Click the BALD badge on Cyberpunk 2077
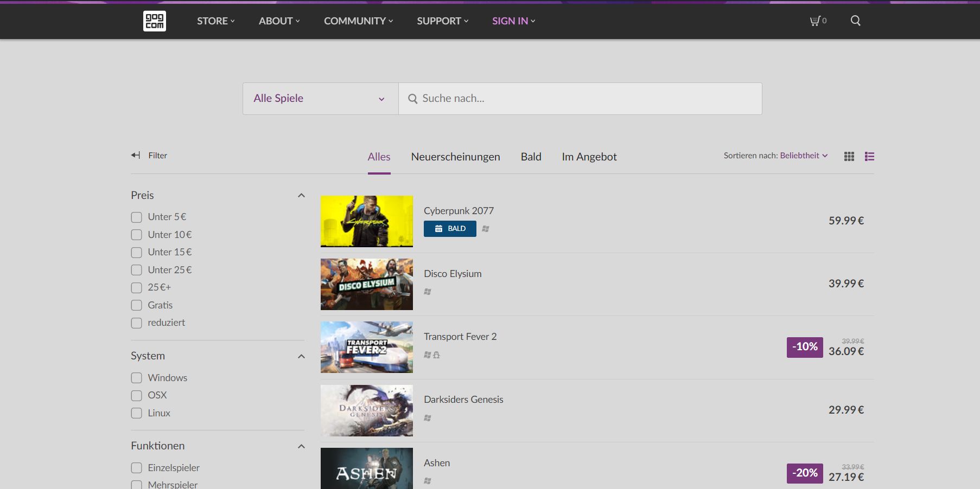Viewport: 980px width, 489px height. [450, 229]
